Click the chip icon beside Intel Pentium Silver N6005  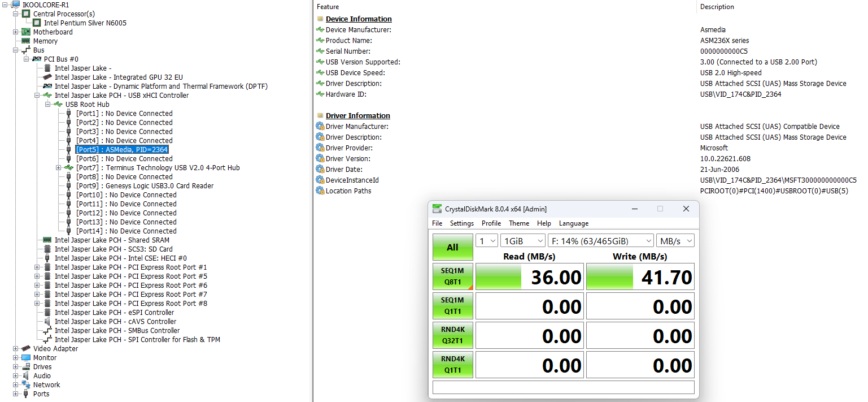[37, 23]
